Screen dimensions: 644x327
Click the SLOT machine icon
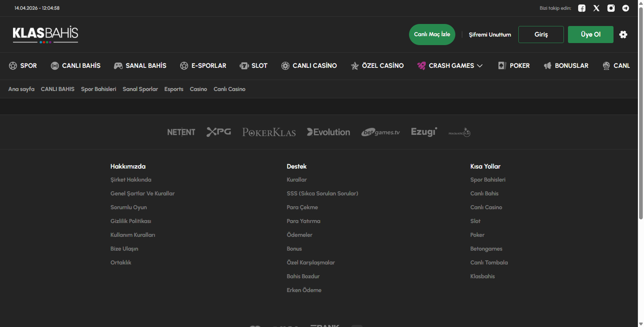point(244,66)
